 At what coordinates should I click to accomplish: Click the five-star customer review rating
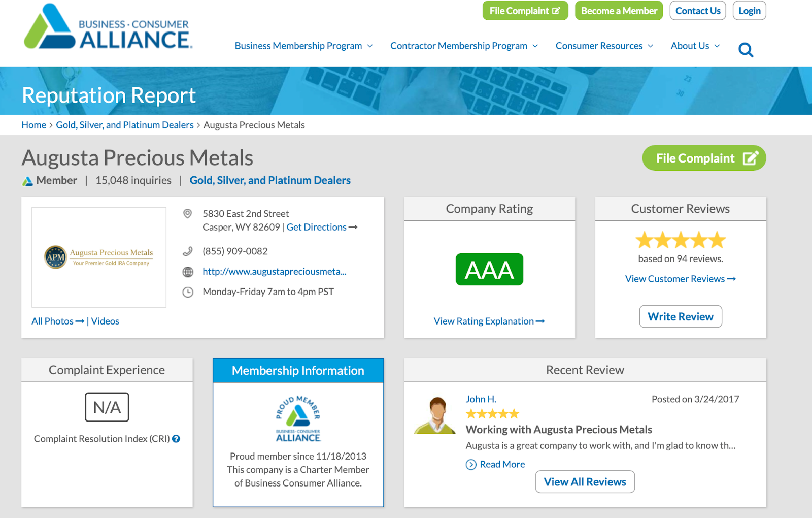point(681,240)
